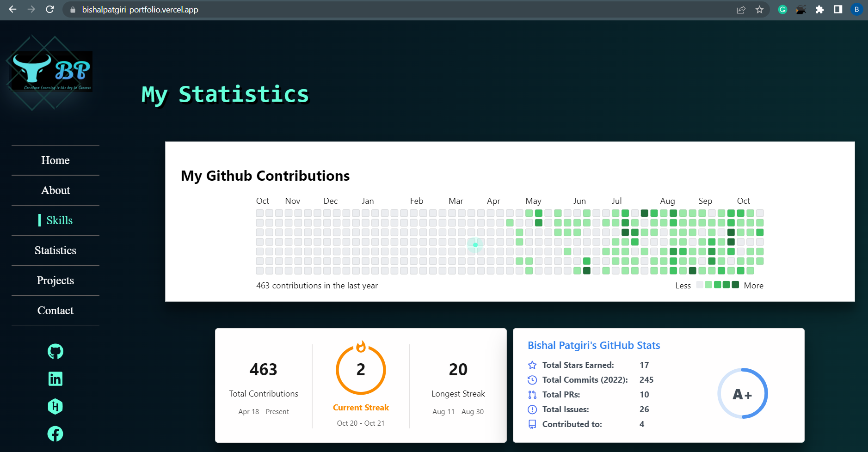
Task: Click the star icon beside Total Stars Earned
Action: (532, 365)
